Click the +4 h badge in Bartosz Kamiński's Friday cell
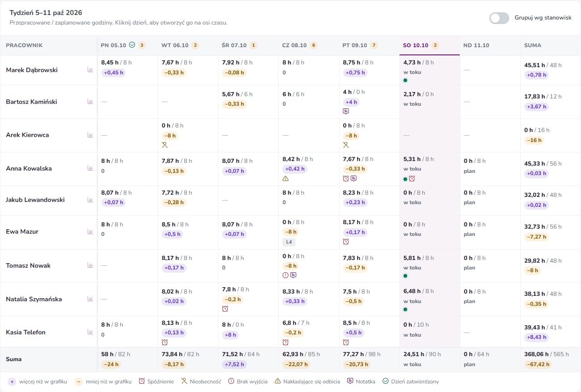Screen dimensions: 581x392 [x=350, y=102]
